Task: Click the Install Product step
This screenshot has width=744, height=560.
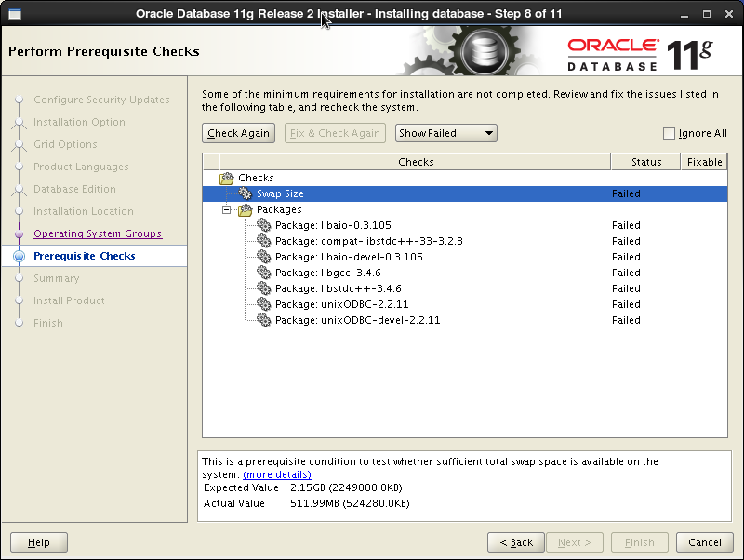Action: 69,300
